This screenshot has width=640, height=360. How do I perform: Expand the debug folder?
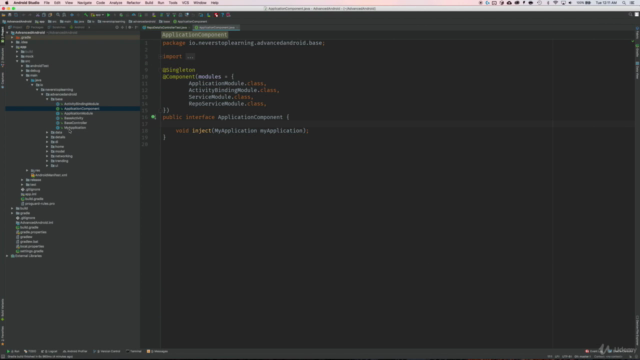[x=22, y=71]
